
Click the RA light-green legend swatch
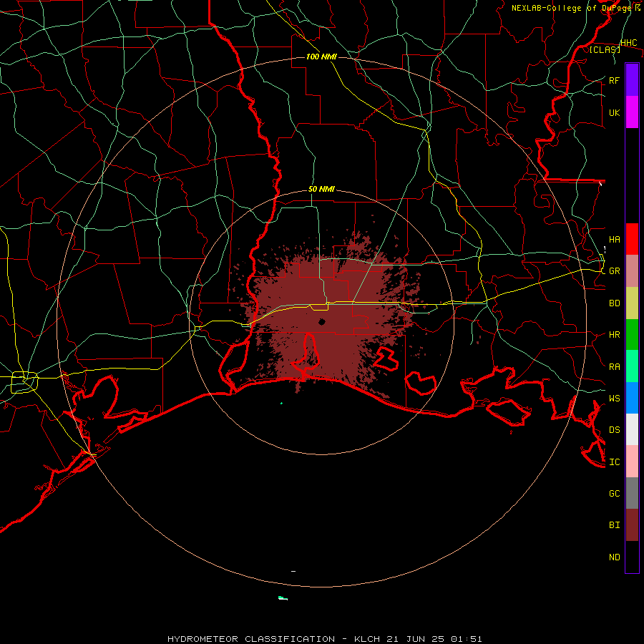pos(632,366)
